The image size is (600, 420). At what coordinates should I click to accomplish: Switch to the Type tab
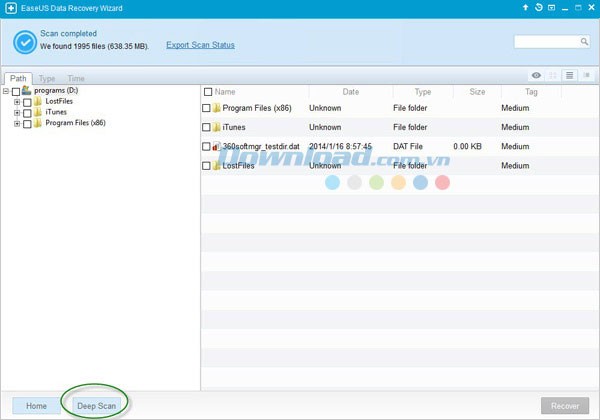point(47,78)
